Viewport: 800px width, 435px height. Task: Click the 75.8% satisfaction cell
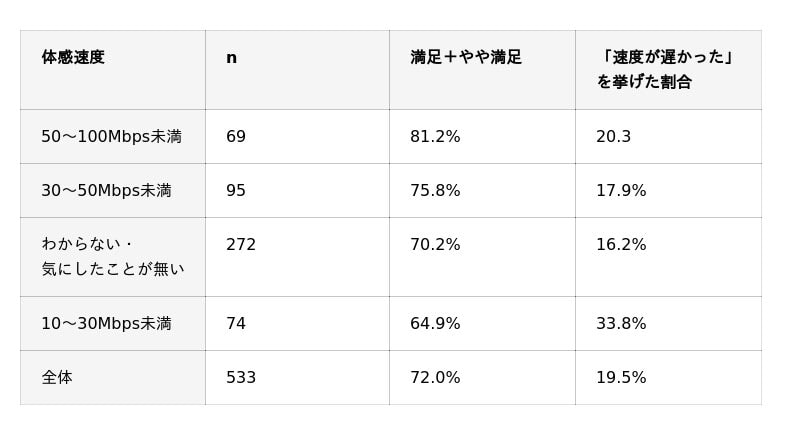coord(483,191)
